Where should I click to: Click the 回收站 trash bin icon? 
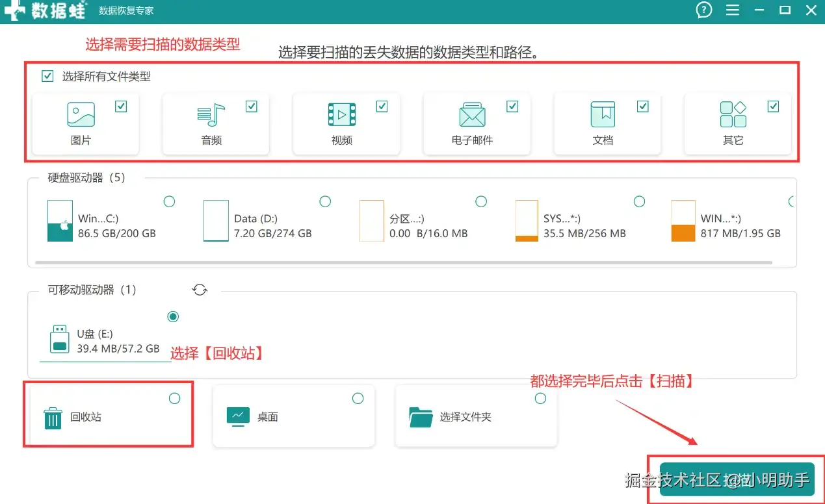point(53,418)
